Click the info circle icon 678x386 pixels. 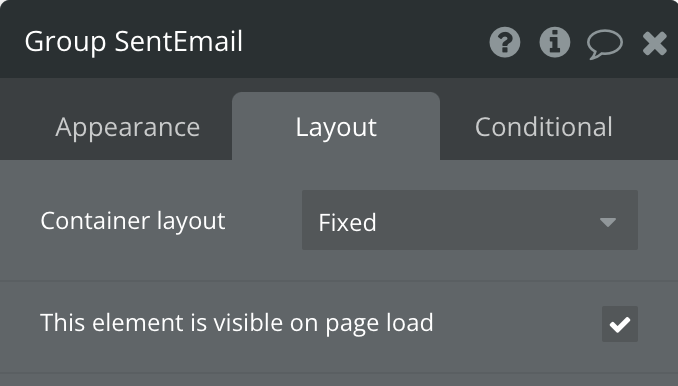[x=555, y=42]
